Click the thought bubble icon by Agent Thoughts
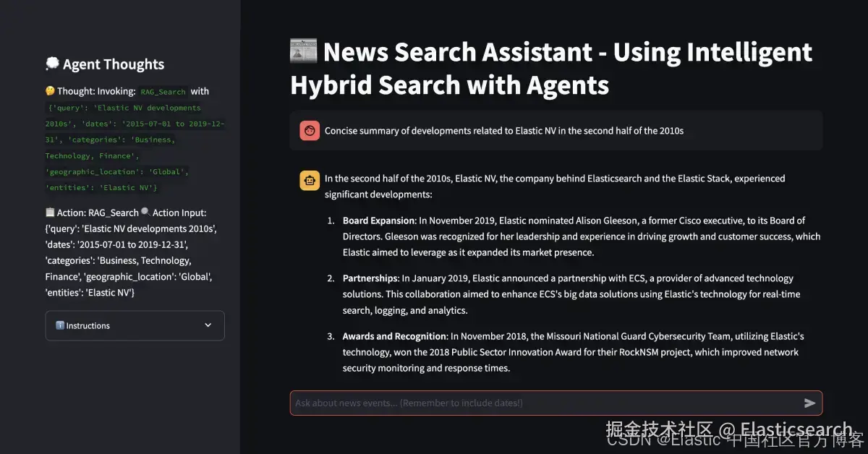 pyautogui.click(x=52, y=64)
